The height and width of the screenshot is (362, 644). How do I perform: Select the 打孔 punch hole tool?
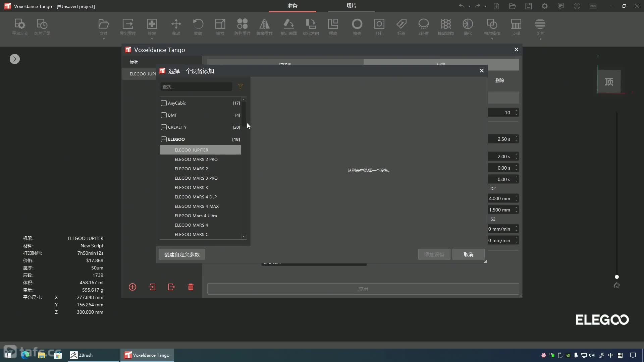click(x=379, y=27)
